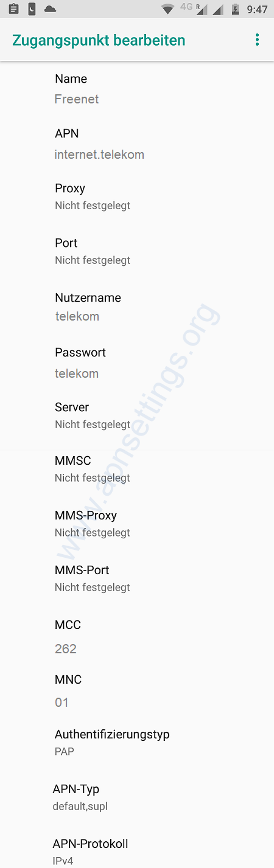
Task: Open the Port setting
Action: coord(137,251)
